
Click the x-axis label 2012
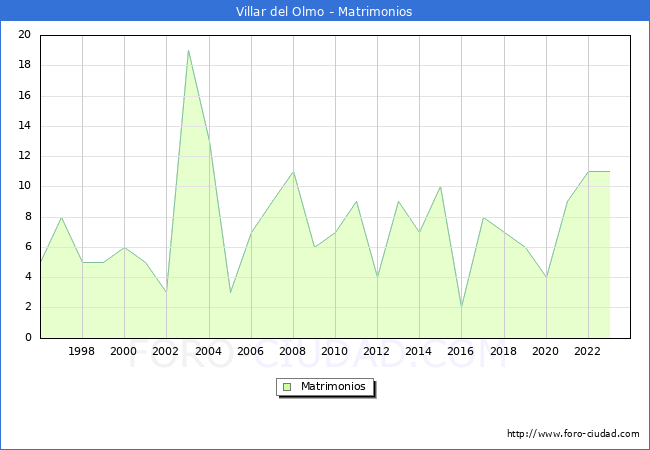(376, 351)
